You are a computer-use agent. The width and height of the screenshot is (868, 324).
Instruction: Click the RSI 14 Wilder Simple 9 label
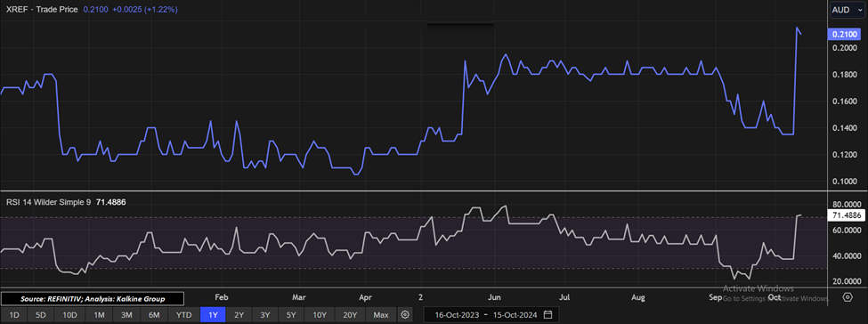[x=48, y=202]
